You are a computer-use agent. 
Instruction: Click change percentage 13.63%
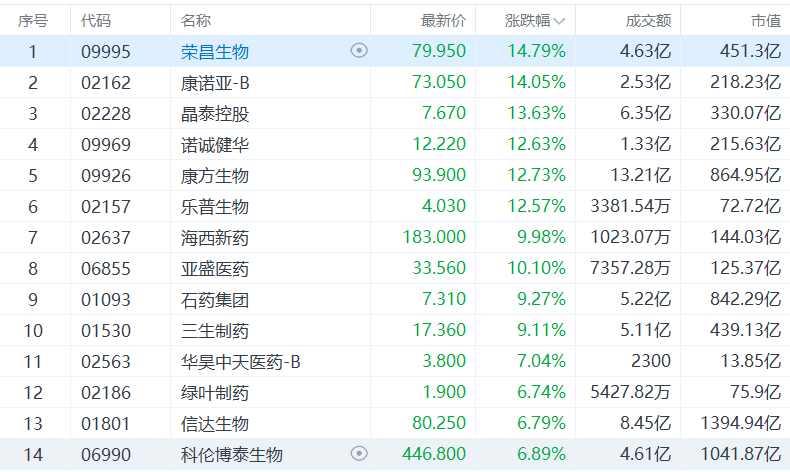coord(537,113)
